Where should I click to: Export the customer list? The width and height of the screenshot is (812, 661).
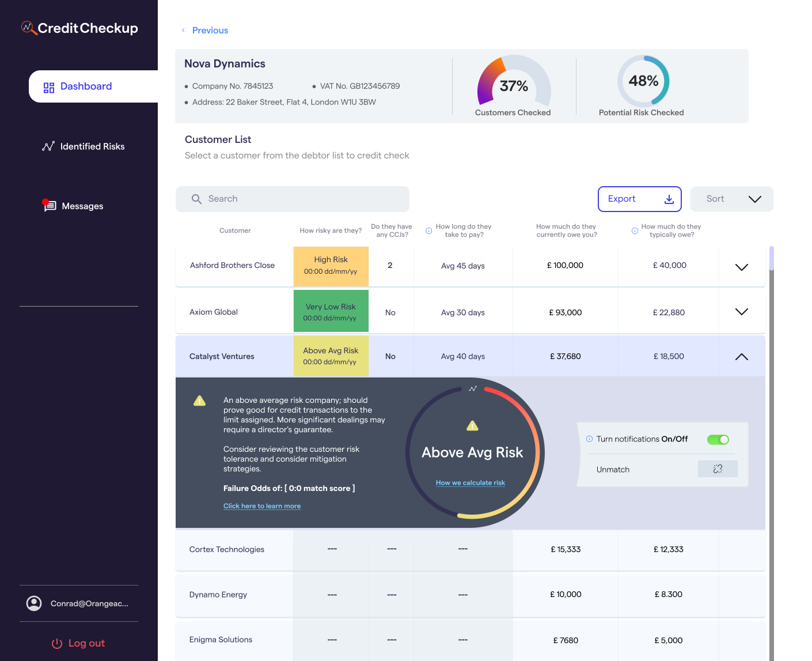click(x=639, y=199)
